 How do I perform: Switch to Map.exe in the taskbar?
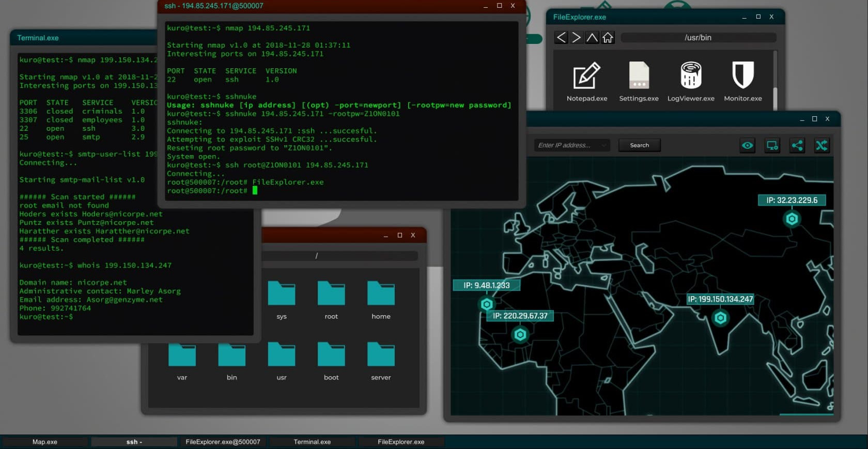coord(45,442)
